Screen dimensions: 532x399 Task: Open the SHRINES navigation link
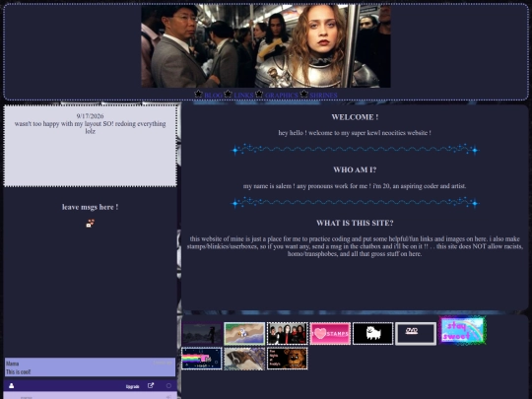click(323, 96)
